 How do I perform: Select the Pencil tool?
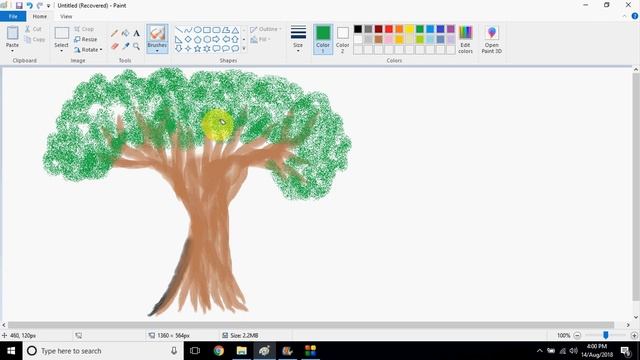114,33
